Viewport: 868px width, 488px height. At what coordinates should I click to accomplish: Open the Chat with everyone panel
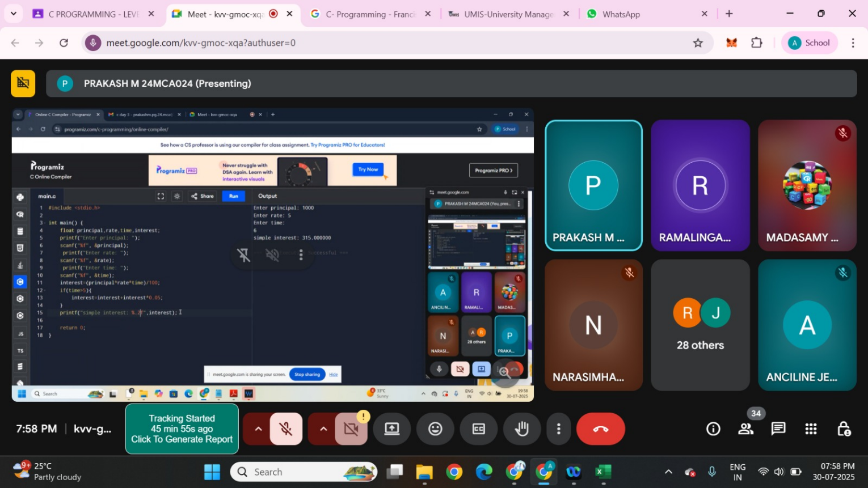pyautogui.click(x=778, y=429)
